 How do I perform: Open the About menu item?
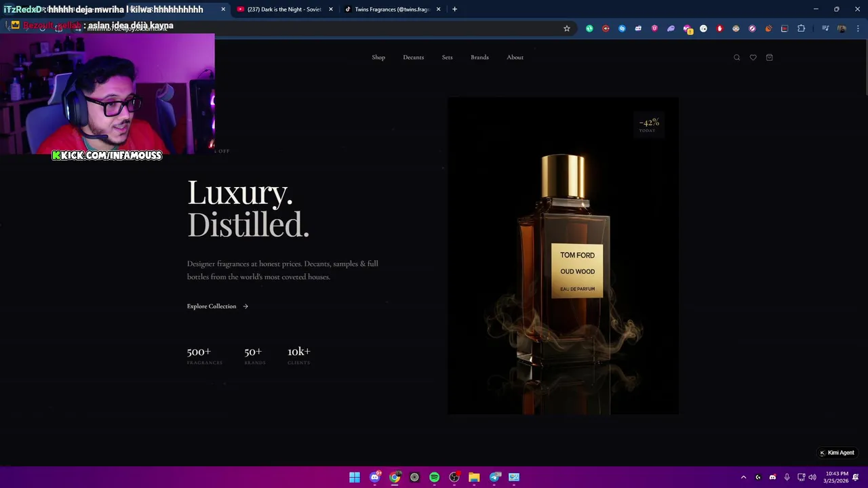coord(515,58)
